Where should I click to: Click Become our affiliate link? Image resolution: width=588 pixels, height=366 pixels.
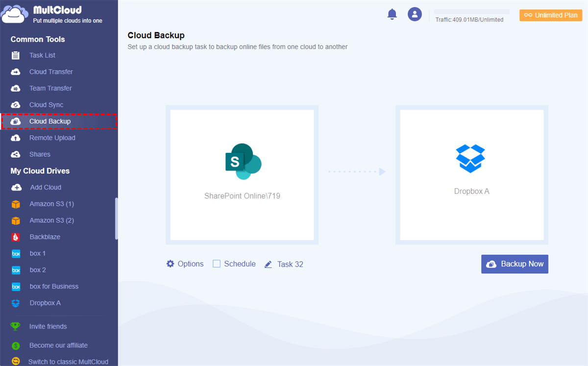pos(58,345)
